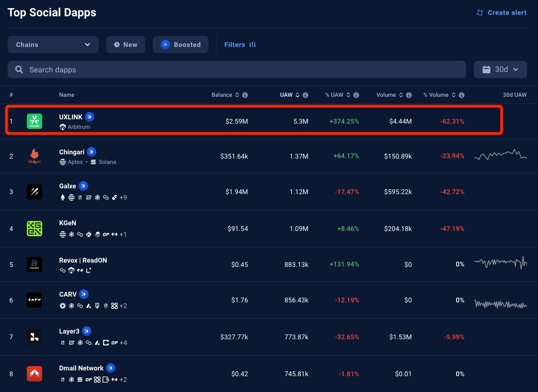538x392 pixels.
Task: Click the Top Social Dapps heading
Action: (x=52, y=13)
